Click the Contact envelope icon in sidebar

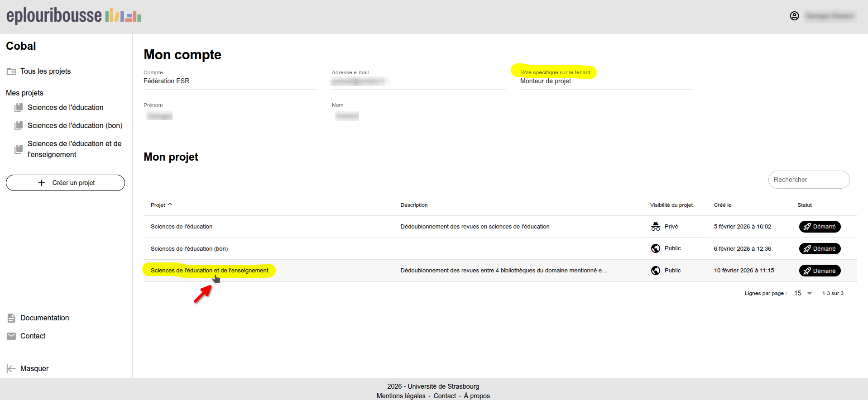click(11, 336)
